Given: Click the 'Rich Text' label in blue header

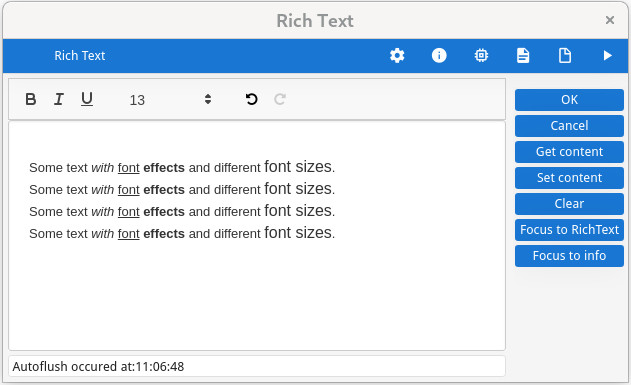Looking at the screenshot, I should [80, 56].
